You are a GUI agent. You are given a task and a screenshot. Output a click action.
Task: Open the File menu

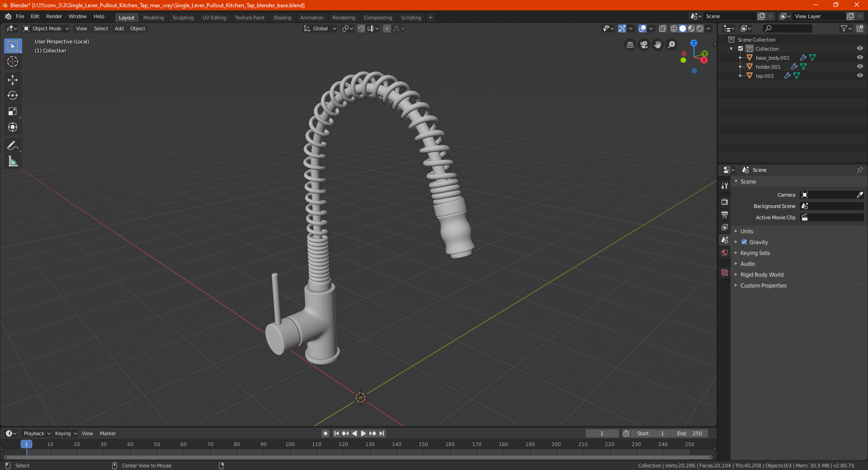(20, 16)
